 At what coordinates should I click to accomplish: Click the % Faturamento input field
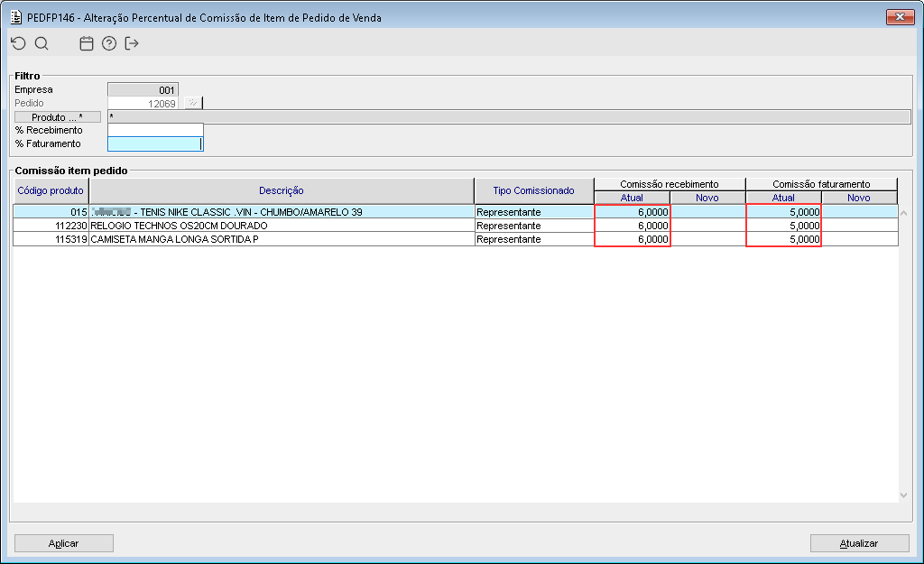[155, 143]
